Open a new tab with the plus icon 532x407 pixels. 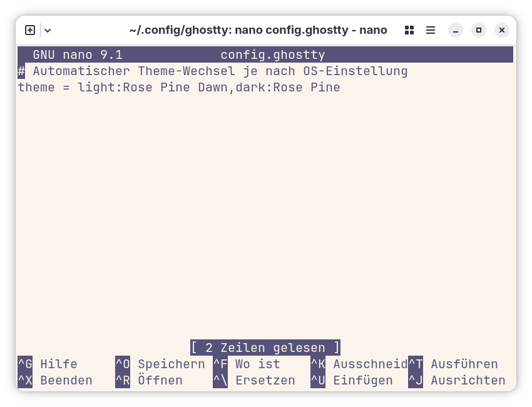tap(30, 30)
